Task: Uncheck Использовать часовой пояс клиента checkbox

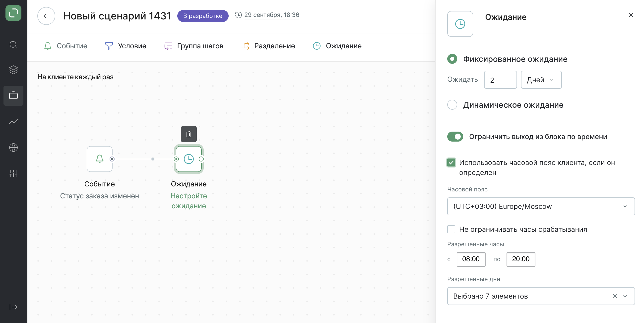Action: click(451, 163)
